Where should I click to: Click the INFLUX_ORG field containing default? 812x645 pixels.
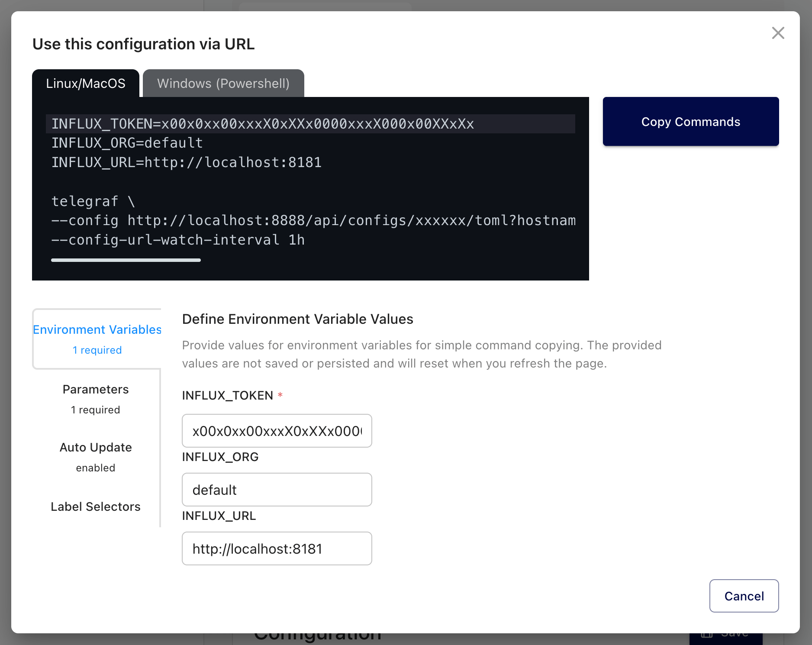pos(277,490)
